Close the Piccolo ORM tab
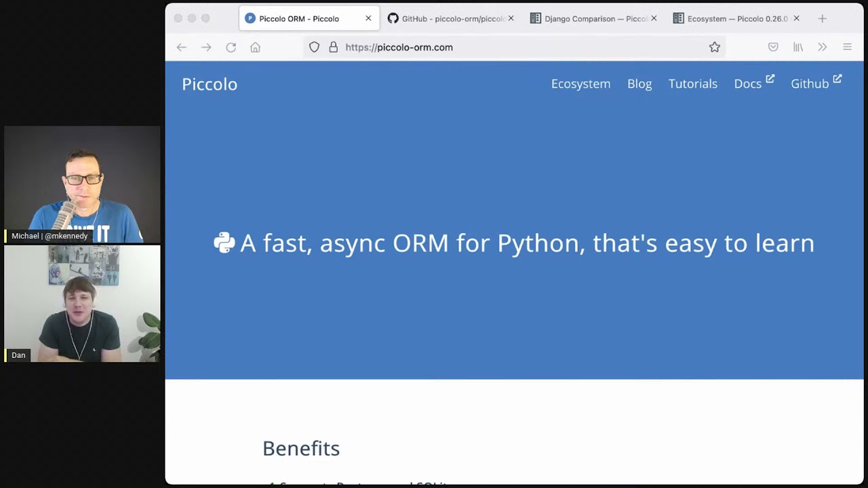Image resolution: width=868 pixels, height=488 pixels. point(368,18)
